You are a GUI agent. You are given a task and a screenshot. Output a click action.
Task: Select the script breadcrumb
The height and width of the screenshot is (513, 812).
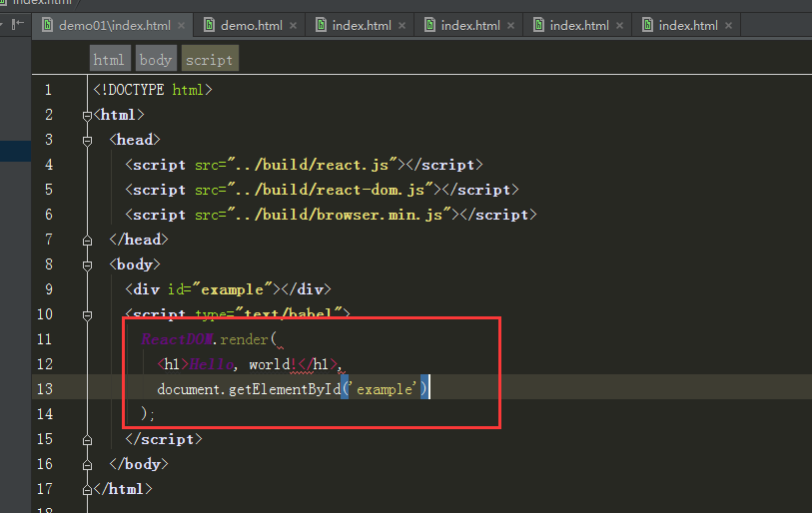(x=210, y=60)
